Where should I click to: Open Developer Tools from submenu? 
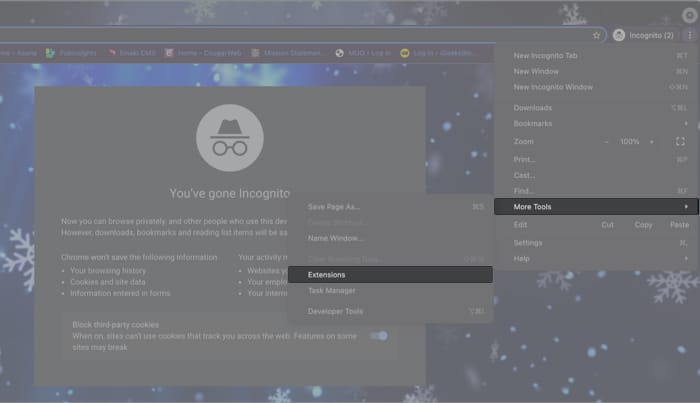point(390,312)
